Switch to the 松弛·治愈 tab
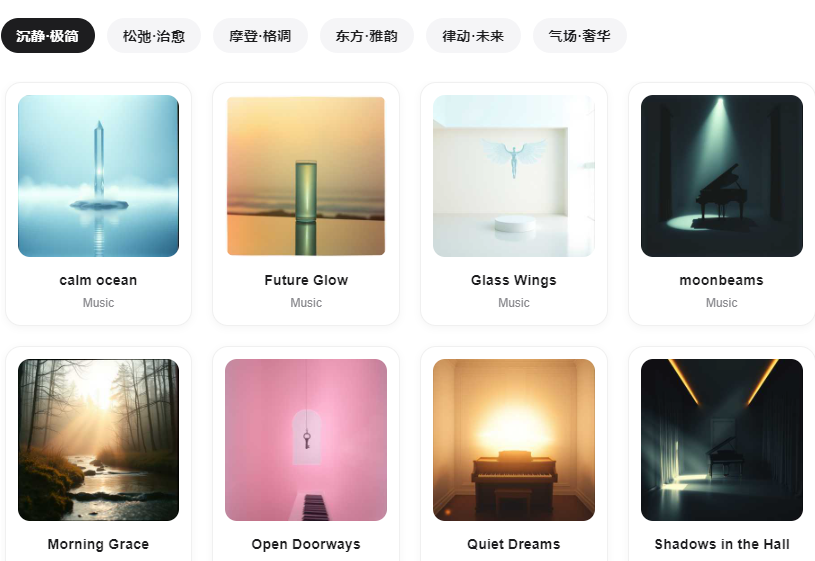The height and width of the screenshot is (561, 815). pyautogui.click(x=154, y=36)
